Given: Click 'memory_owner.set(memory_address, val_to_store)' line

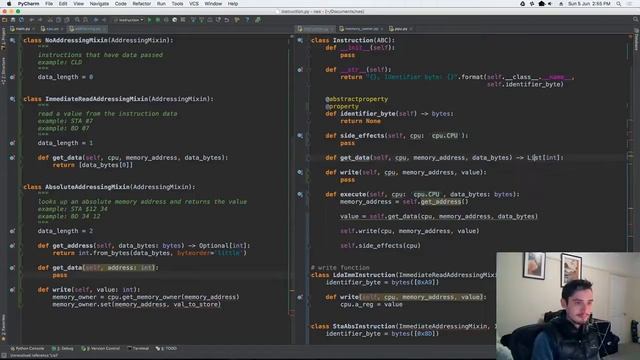Looking at the screenshot, I should point(136,304).
